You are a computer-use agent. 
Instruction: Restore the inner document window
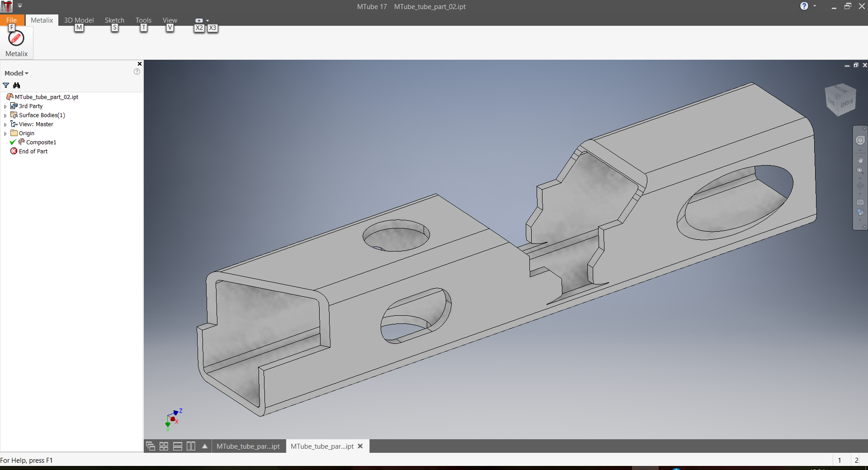click(856, 66)
